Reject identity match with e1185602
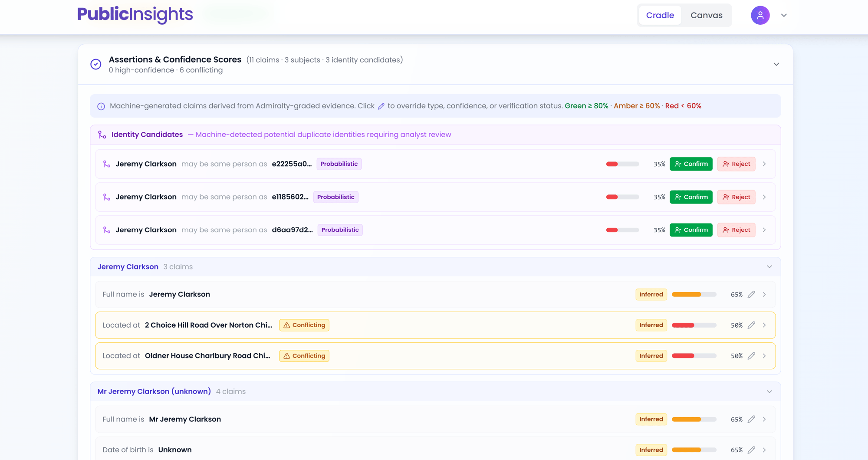Image resolution: width=868 pixels, height=460 pixels. 736,197
